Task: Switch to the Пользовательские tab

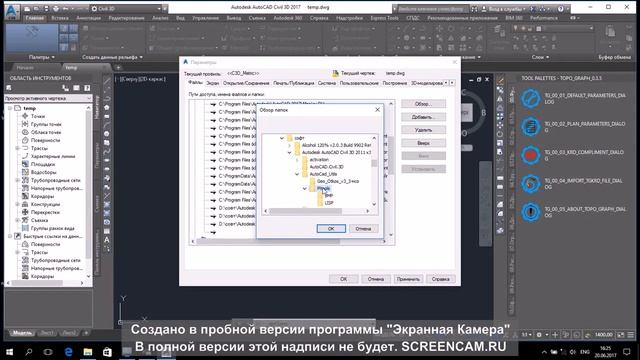Action: (x=359, y=83)
